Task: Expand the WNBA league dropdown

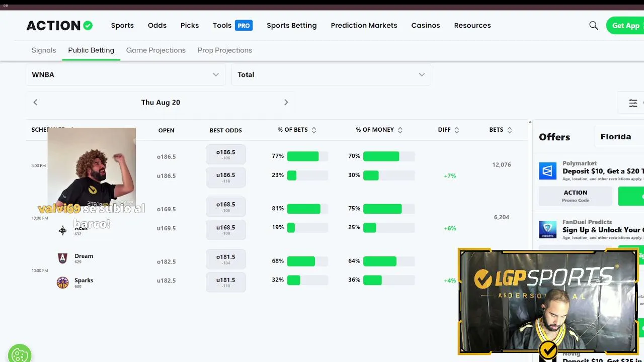Action: (x=125, y=74)
